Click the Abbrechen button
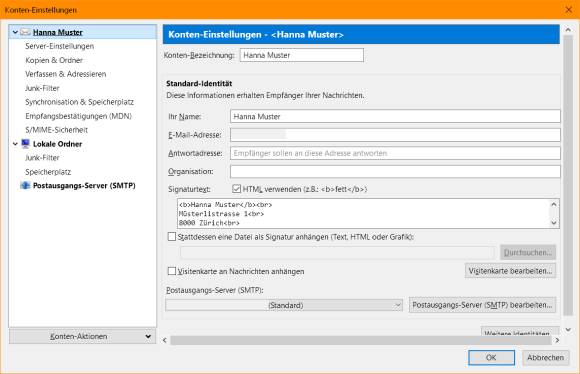The image size is (580, 374). (x=546, y=358)
